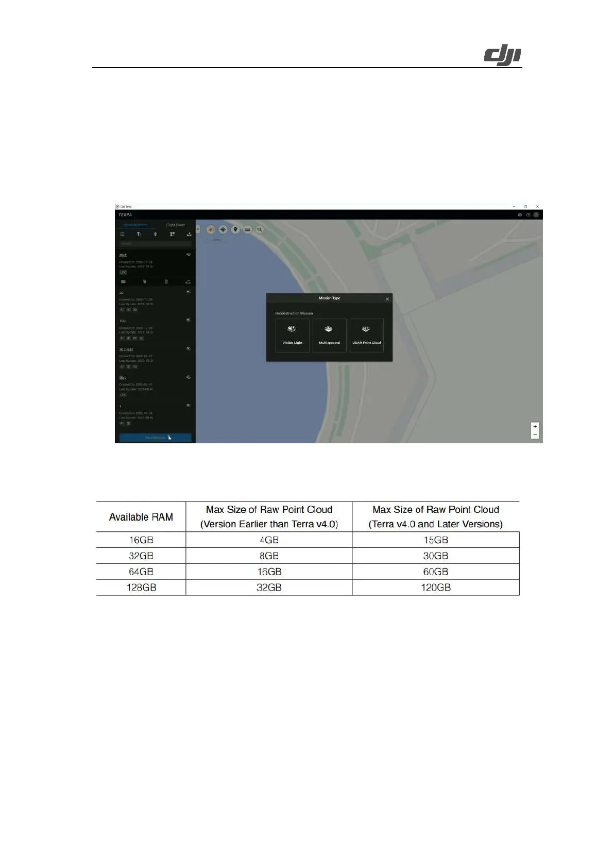Viewport: 613px width, 868px height.
Task: Select the mission named 水上光伏
Action: [155, 358]
